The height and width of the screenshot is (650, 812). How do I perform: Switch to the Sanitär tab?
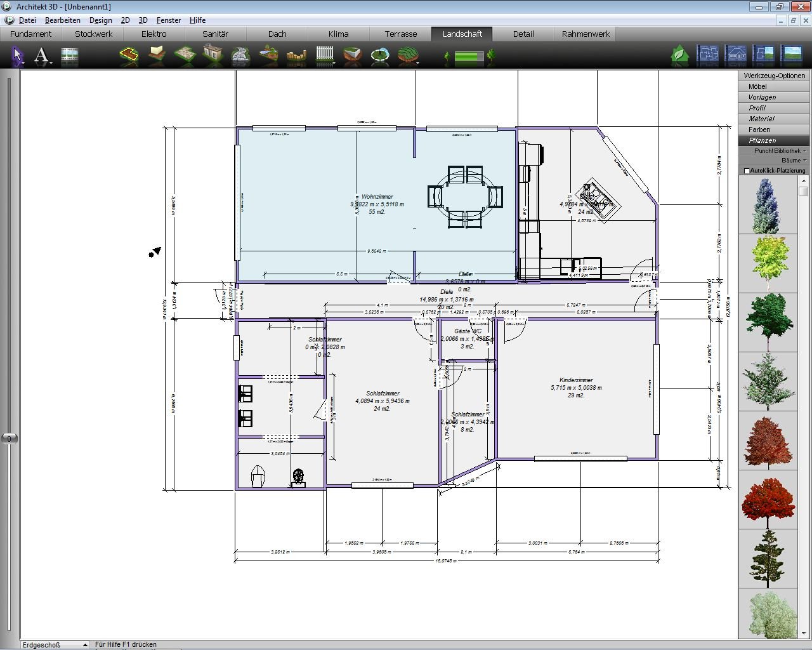point(215,34)
